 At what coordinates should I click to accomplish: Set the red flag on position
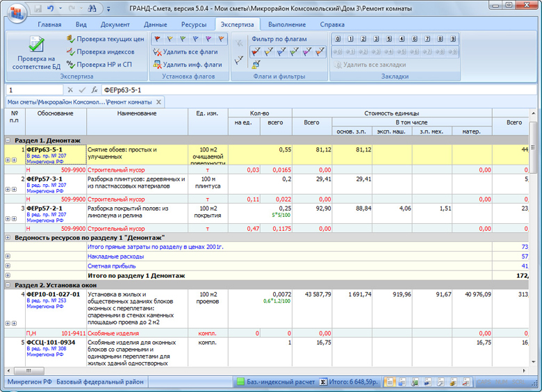pos(157,39)
